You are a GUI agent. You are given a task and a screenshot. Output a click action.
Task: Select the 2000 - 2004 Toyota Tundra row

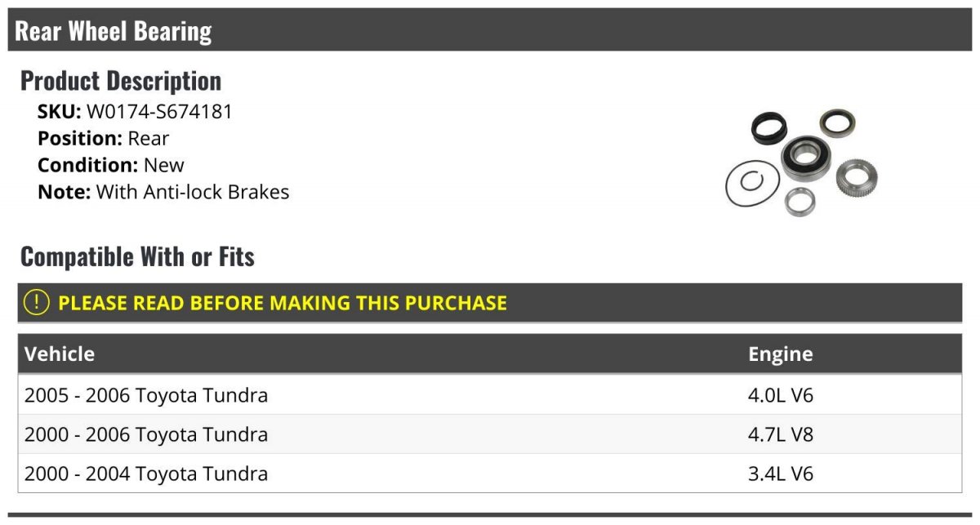point(490,474)
